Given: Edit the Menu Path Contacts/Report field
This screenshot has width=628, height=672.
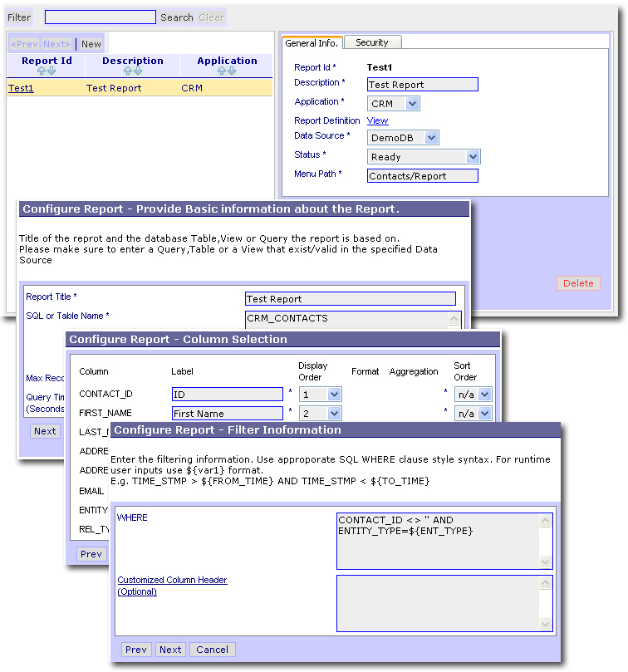Looking at the screenshot, I should coord(423,176).
